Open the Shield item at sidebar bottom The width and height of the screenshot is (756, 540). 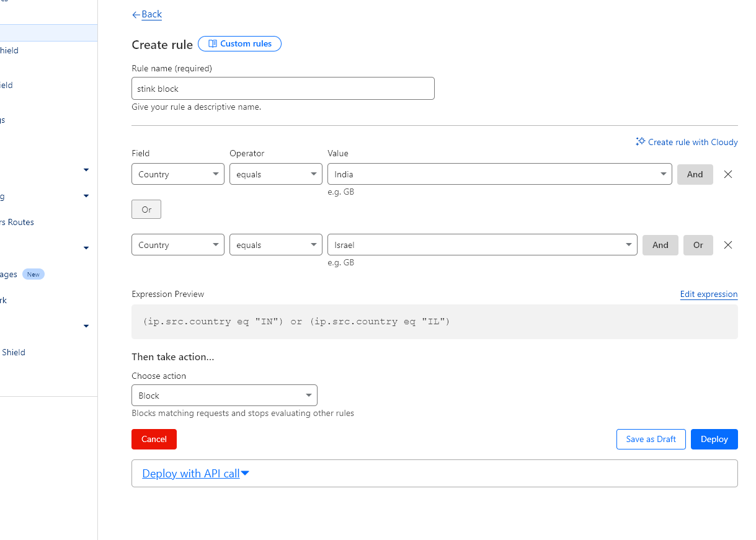point(13,352)
